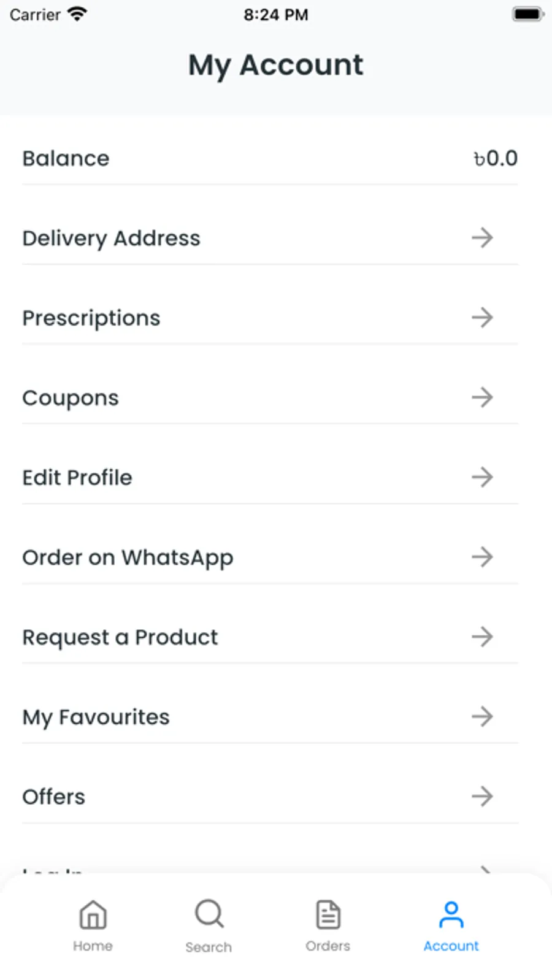Select Request a Product text
The width and height of the screenshot is (552, 980).
coord(120,637)
